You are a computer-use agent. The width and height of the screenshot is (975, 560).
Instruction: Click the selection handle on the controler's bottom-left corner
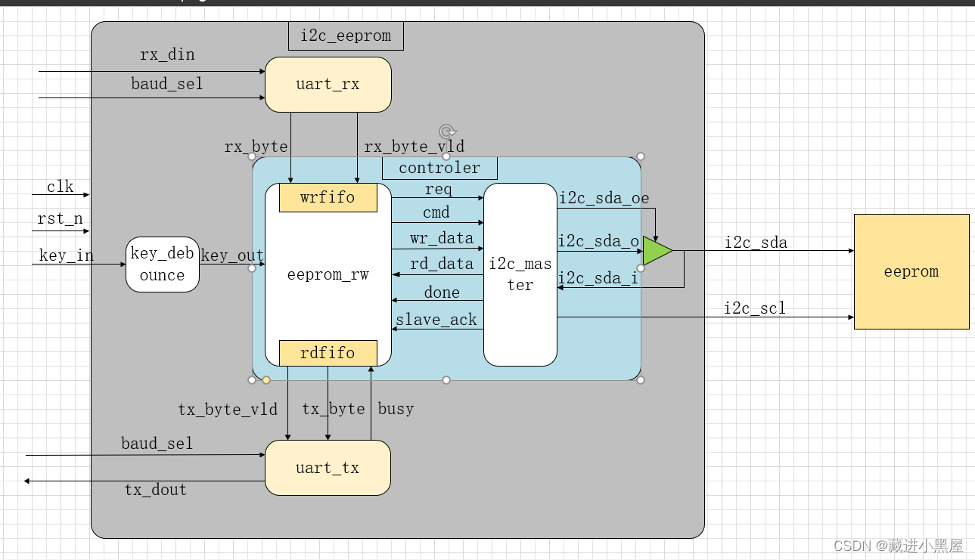[253, 379]
